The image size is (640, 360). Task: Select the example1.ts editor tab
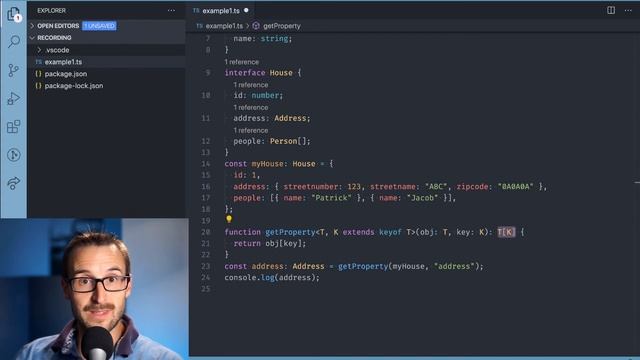(x=221, y=11)
